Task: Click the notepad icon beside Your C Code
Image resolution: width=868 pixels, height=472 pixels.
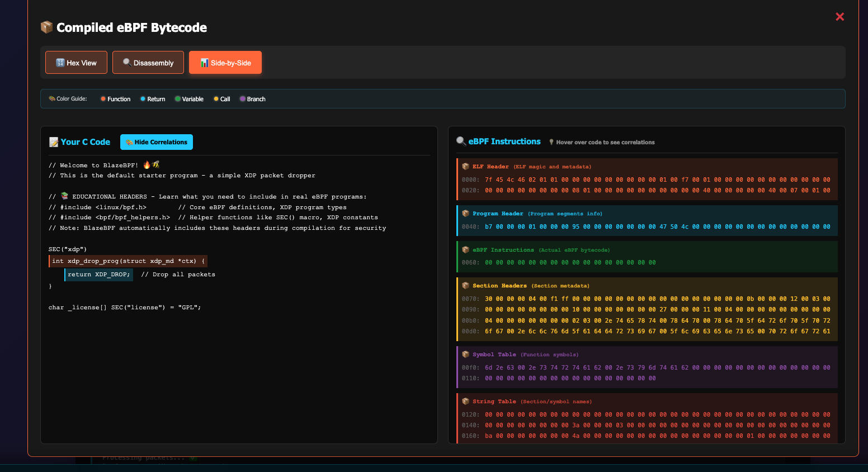Action: tap(54, 142)
